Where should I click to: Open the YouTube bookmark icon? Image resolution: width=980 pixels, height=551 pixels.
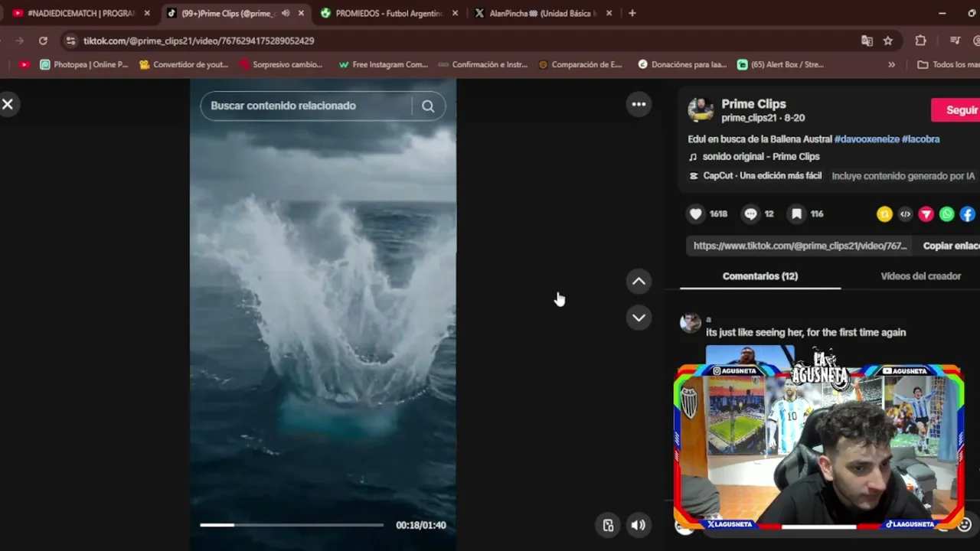pos(24,65)
